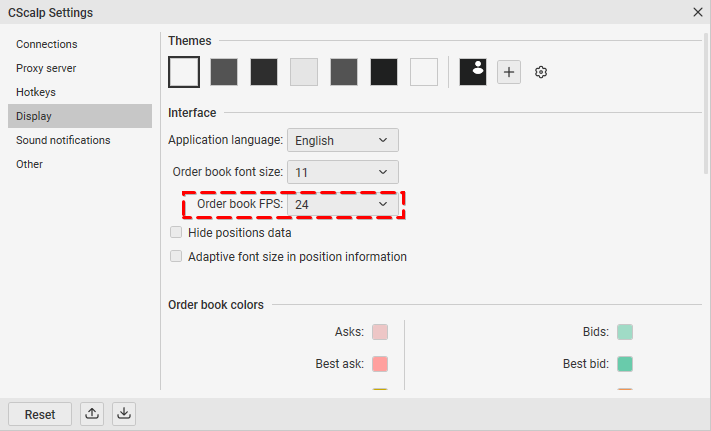Open Order book font size dropdown

343,172
